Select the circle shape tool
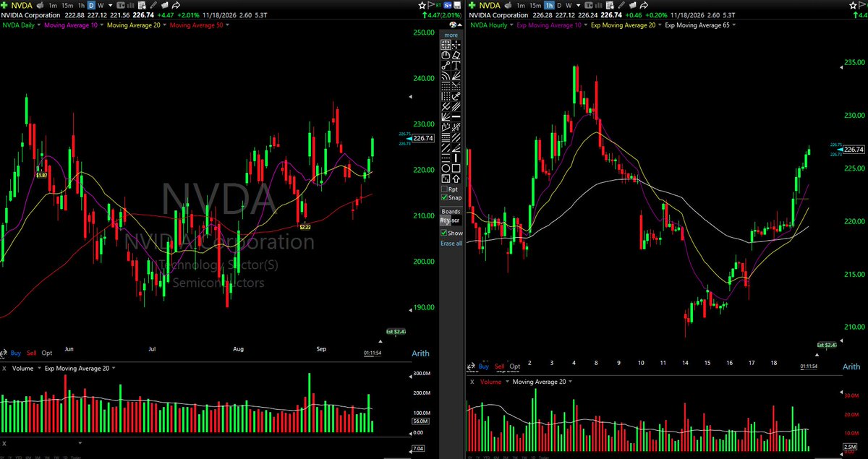 coord(446,168)
